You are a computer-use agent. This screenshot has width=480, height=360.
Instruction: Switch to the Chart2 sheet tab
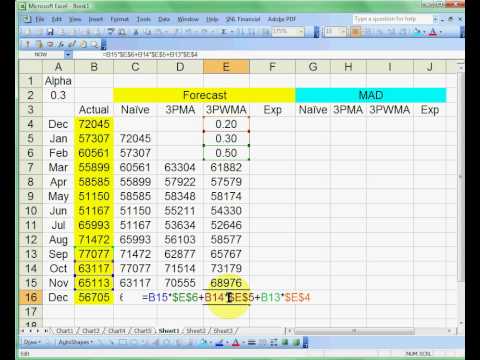(x=91, y=331)
